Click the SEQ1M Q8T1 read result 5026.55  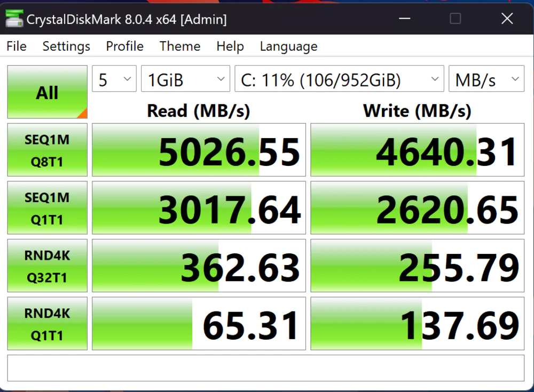click(x=199, y=150)
